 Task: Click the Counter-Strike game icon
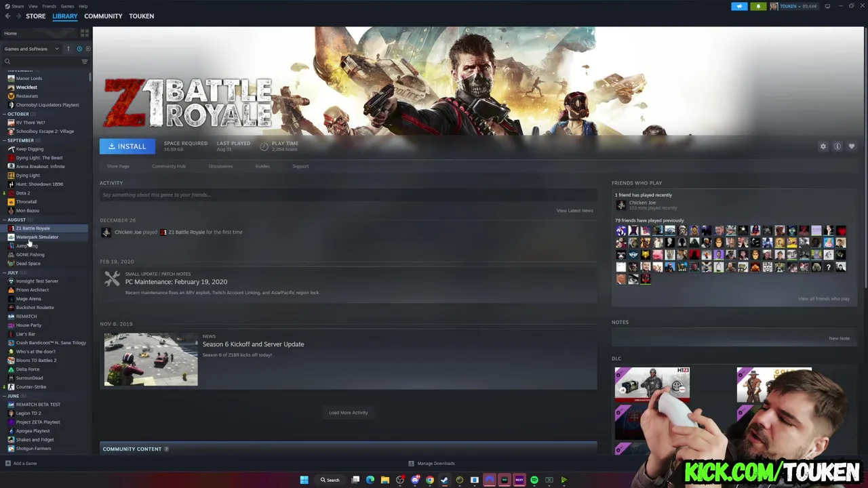pyautogui.click(x=11, y=387)
